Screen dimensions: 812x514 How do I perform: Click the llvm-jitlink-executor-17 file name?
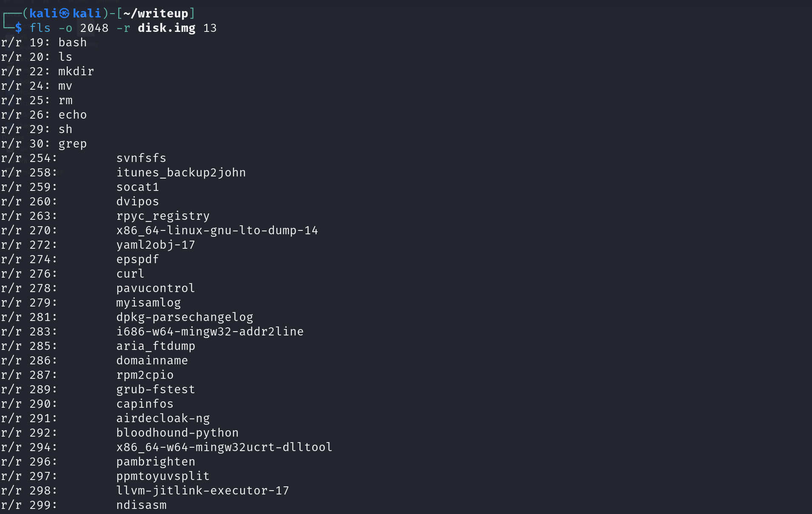pyautogui.click(x=202, y=491)
